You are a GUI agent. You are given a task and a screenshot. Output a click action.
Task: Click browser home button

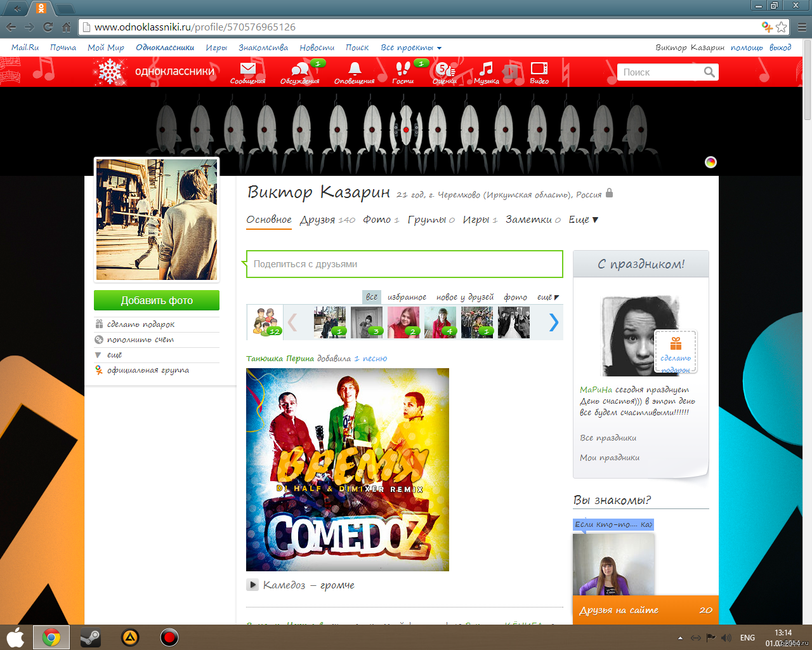coord(67,27)
